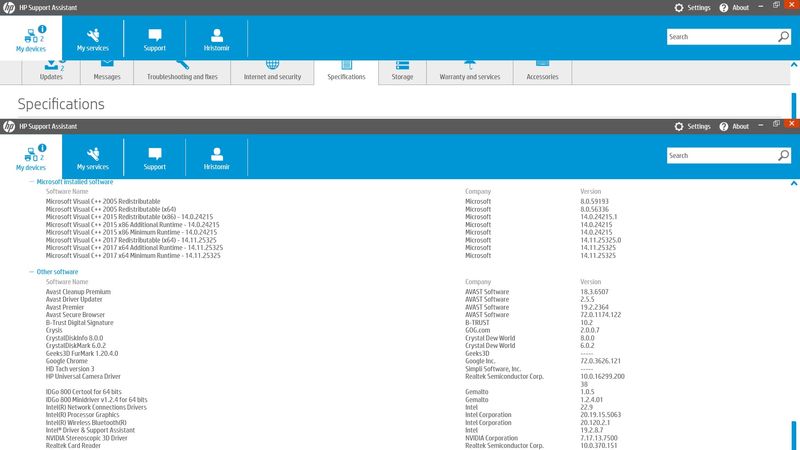The width and height of the screenshot is (800, 450).
Task: Open About in the Specifications window title bar
Action: tap(734, 8)
